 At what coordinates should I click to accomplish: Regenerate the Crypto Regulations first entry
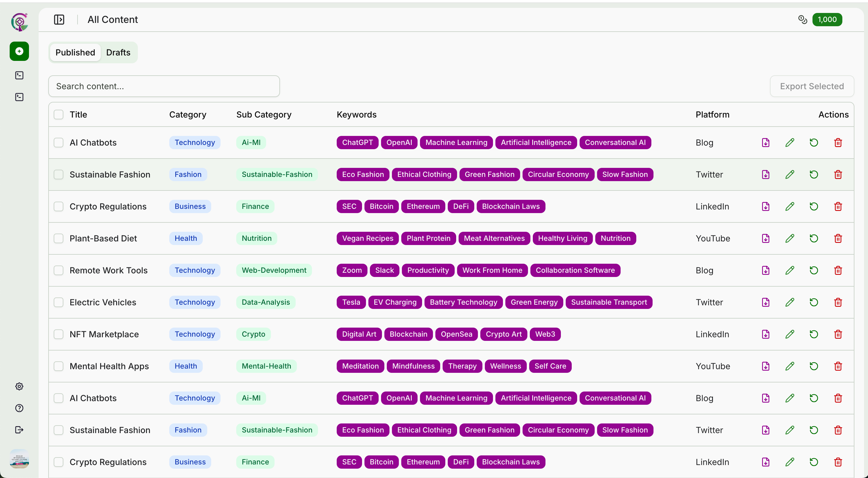click(814, 206)
